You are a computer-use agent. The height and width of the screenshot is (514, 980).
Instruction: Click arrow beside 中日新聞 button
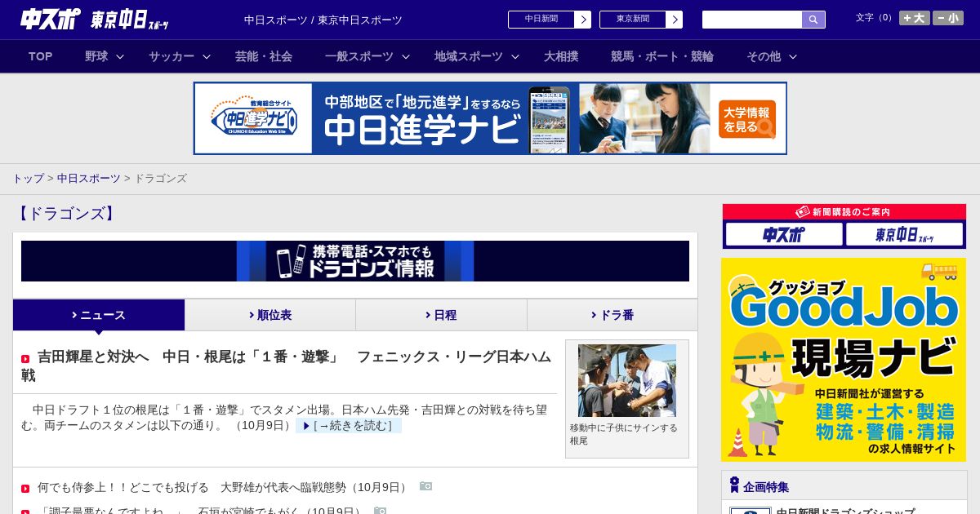click(583, 20)
